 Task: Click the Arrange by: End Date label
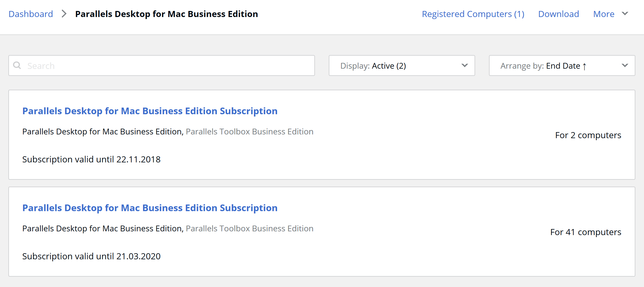pos(540,66)
